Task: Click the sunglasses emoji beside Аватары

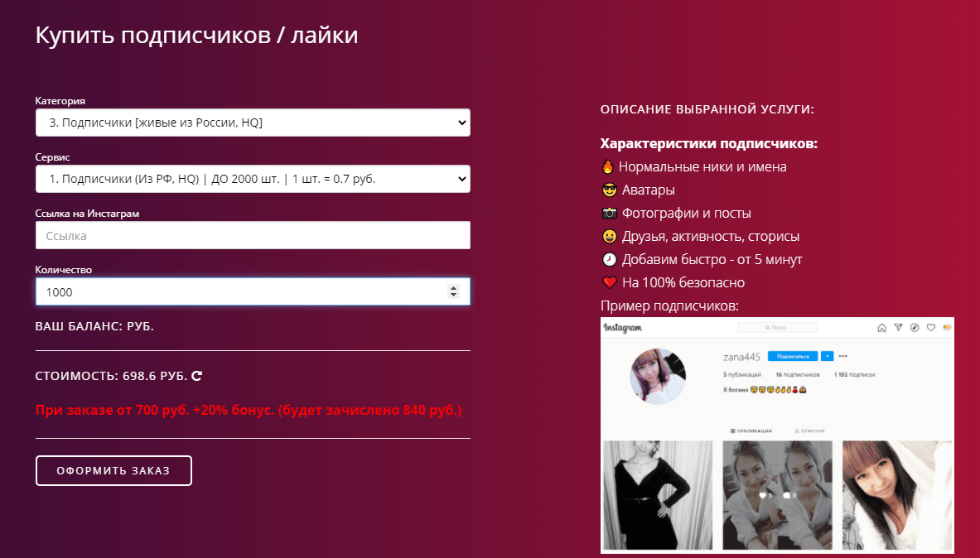Action: click(610, 190)
